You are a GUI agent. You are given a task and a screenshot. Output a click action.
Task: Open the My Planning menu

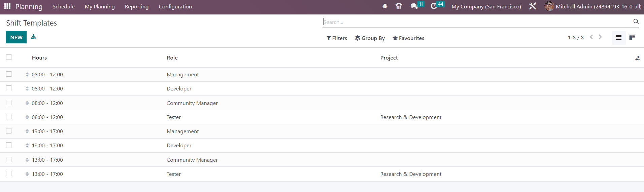[x=100, y=6]
